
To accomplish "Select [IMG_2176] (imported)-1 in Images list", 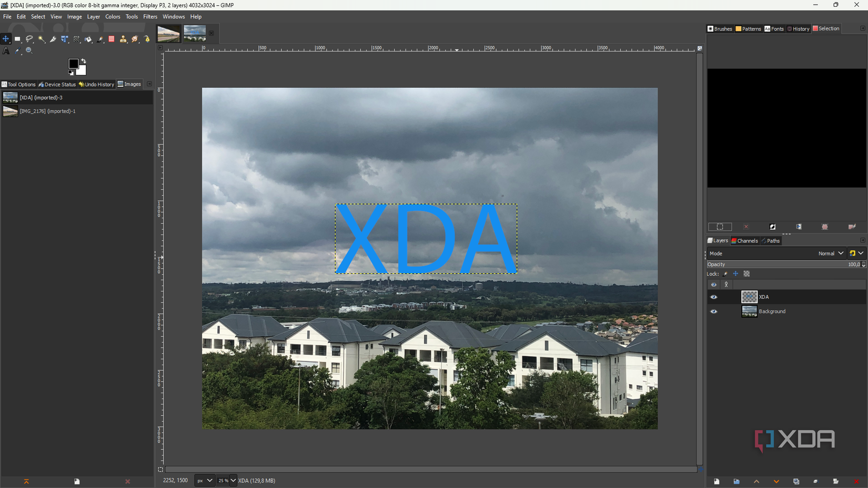I will coord(77,111).
